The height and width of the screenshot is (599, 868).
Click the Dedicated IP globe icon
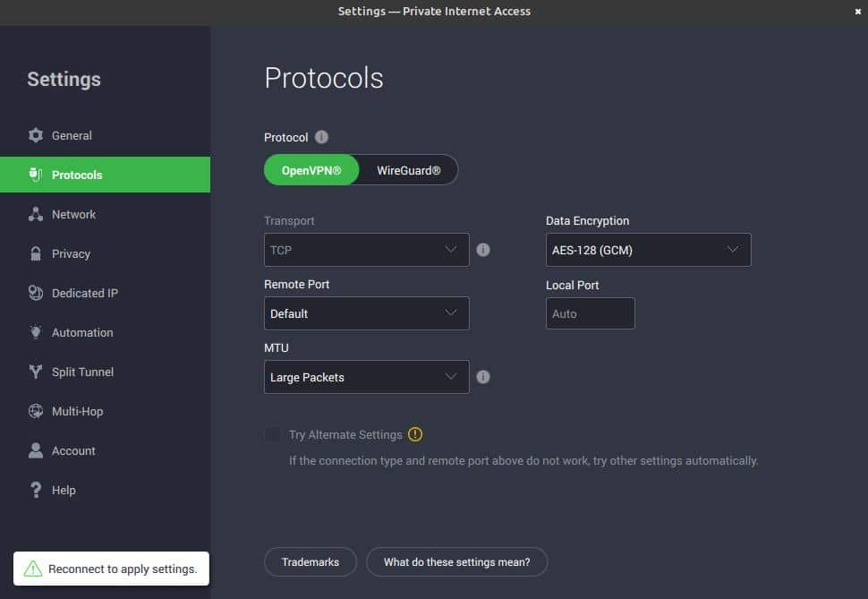pos(36,293)
